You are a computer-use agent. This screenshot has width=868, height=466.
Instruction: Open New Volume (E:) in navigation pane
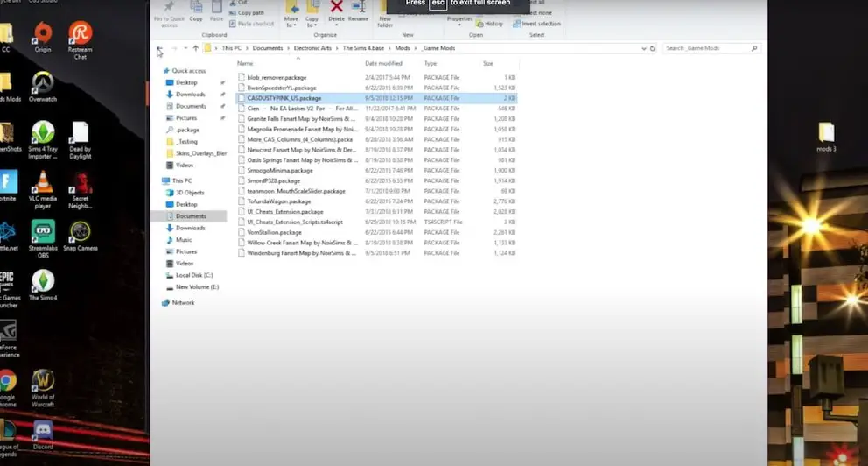(197, 287)
